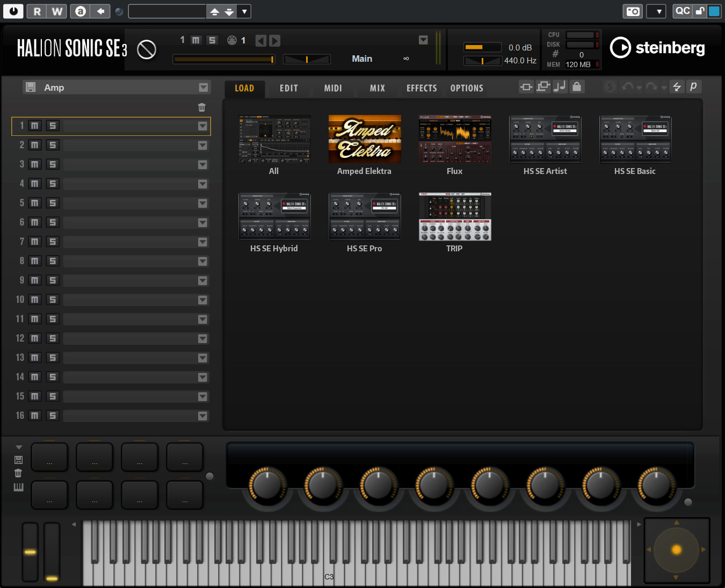725x588 pixels.
Task: Click the left arrow icon in top bar
Action: (100, 11)
